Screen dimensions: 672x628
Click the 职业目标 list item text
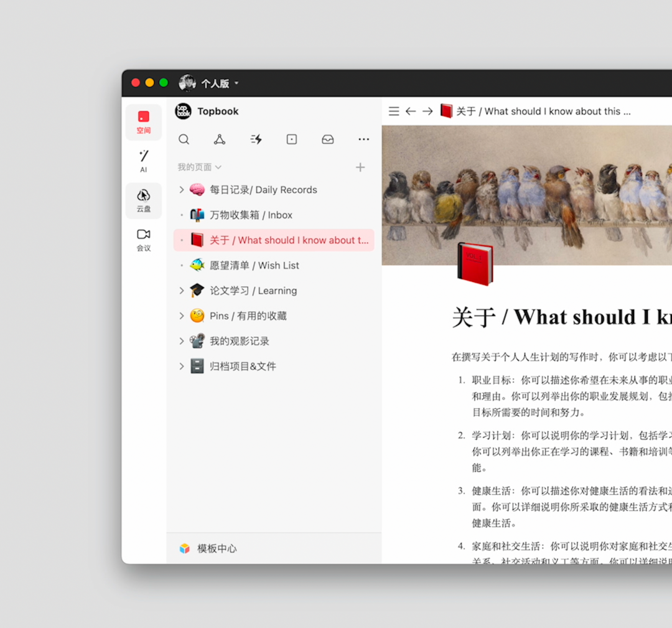[572, 396]
